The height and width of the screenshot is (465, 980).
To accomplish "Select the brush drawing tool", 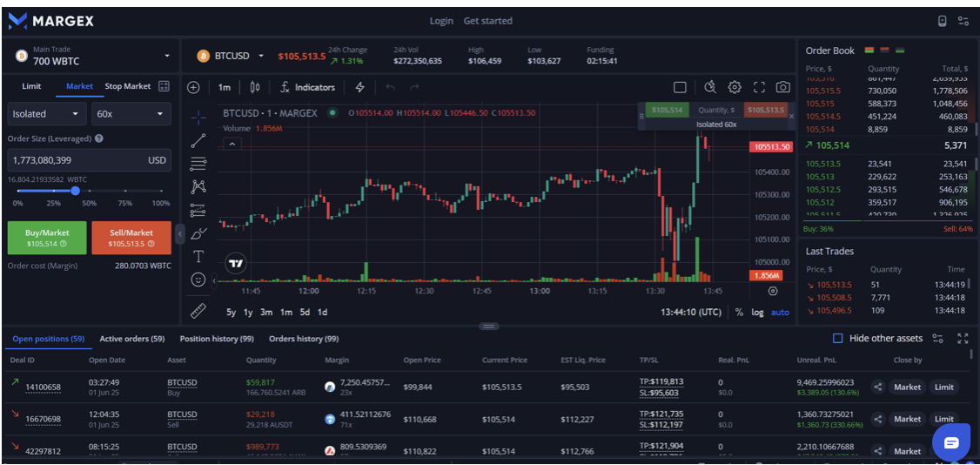I will [x=198, y=233].
